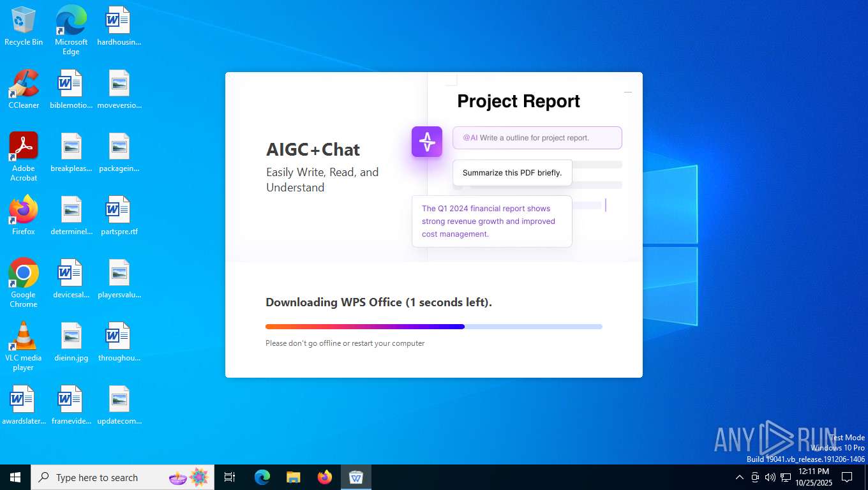Select the throughou Word document
868x490 pixels.
119,343
